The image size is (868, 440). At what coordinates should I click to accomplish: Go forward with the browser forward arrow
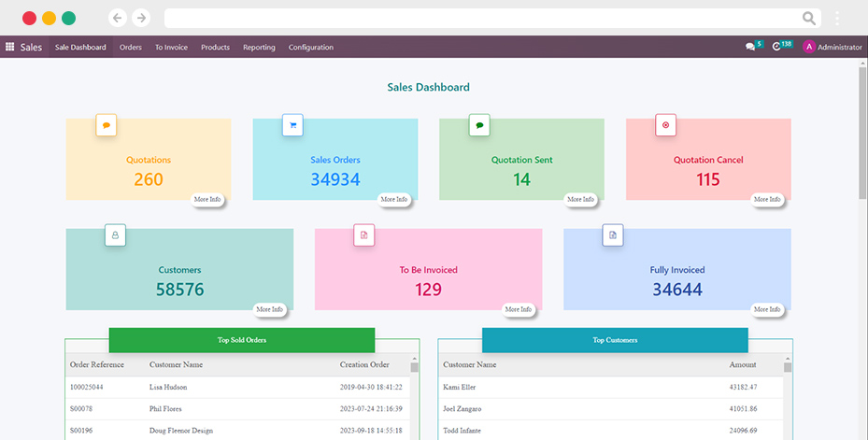pos(141,18)
